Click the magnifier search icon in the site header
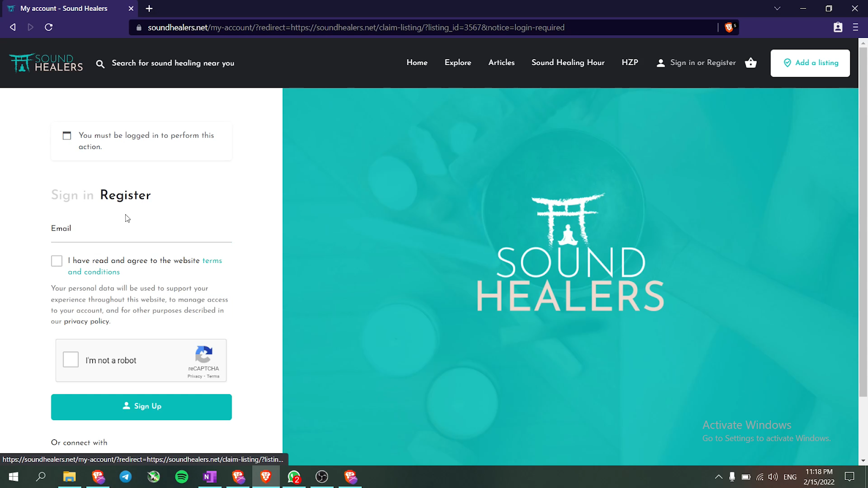 tap(100, 64)
